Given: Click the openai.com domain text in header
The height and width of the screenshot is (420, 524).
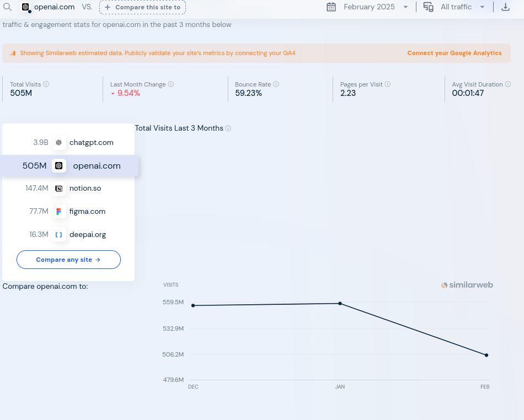Looking at the screenshot, I should [x=55, y=7].
